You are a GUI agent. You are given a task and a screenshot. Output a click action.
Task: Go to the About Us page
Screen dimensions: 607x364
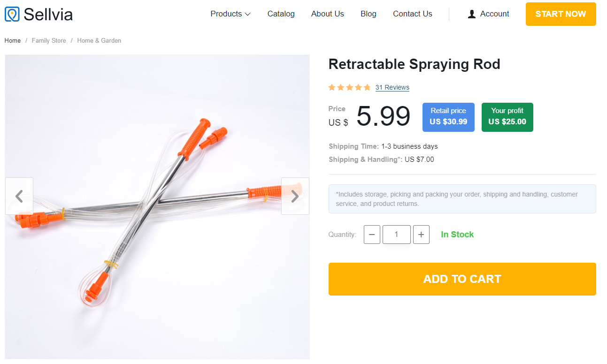[x=327, y=14]
